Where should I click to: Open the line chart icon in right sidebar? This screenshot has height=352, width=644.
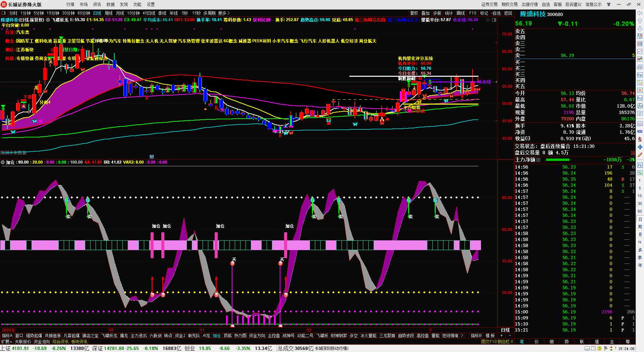640,52
